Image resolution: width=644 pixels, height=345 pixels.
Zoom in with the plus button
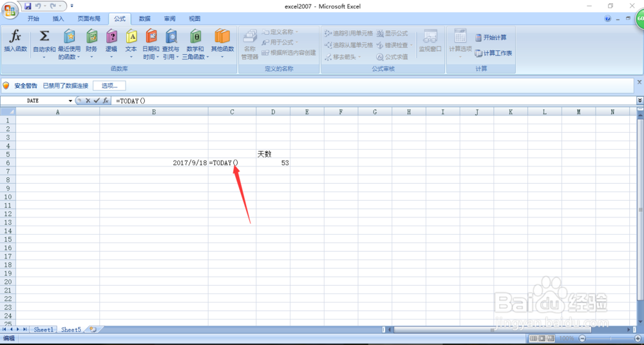tap(639, 339)
